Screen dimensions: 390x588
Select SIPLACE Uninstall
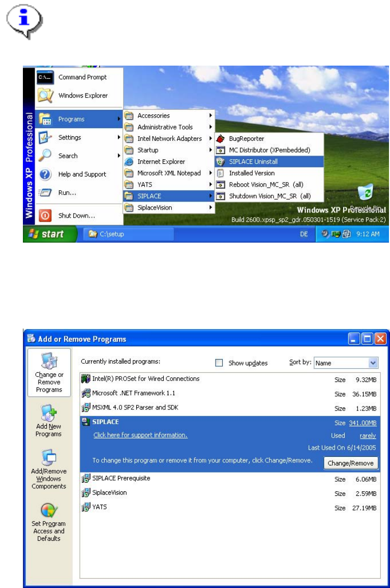click(x=269, y=162)
